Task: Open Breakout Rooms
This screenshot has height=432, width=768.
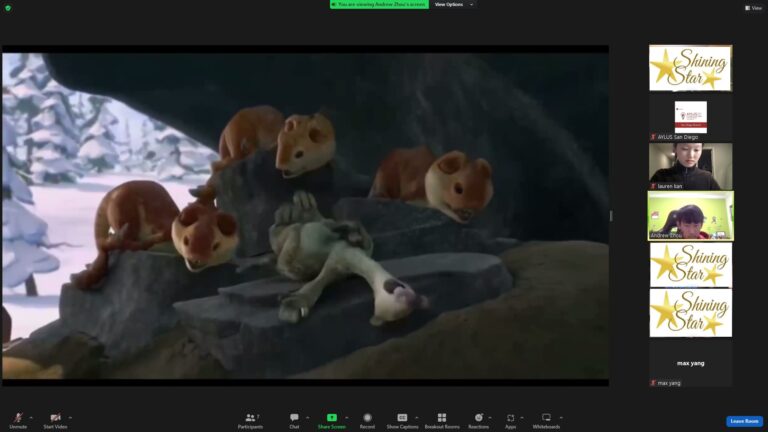Action: tap(442, 420)
